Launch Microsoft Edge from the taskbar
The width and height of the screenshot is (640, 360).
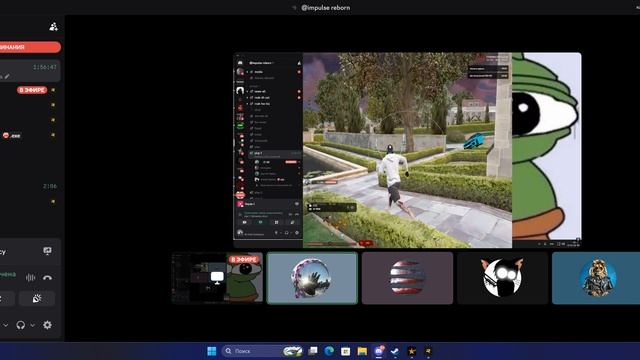(329, 351)
